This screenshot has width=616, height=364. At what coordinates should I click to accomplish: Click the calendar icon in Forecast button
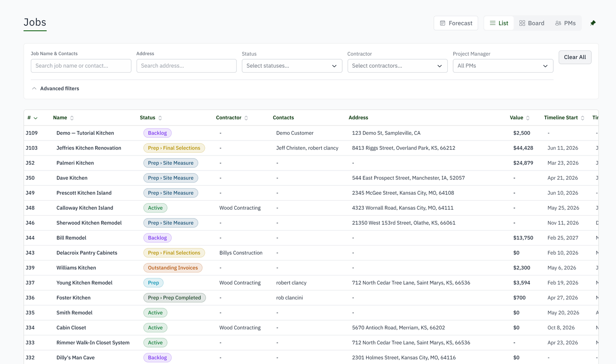(x=443, y=23)
